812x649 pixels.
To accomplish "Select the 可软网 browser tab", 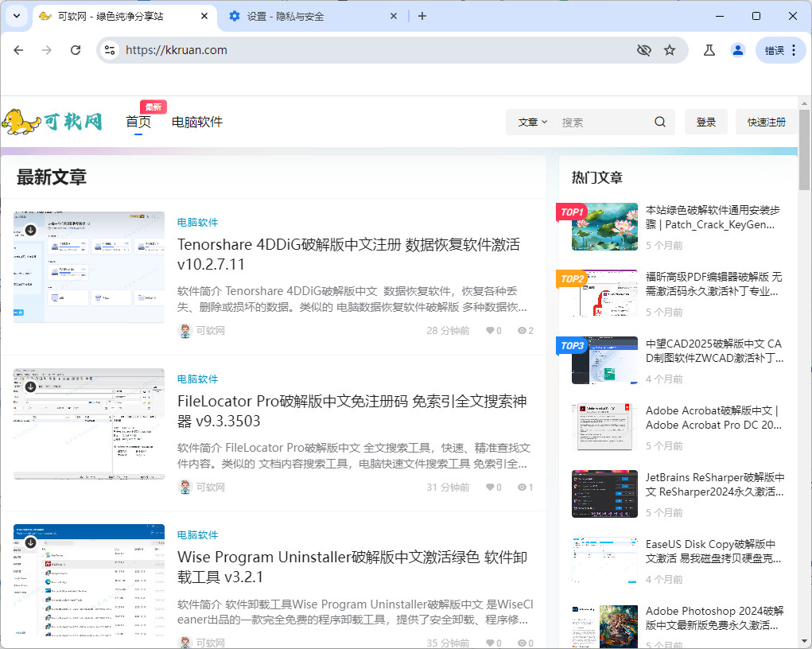I will click(124, 16).
